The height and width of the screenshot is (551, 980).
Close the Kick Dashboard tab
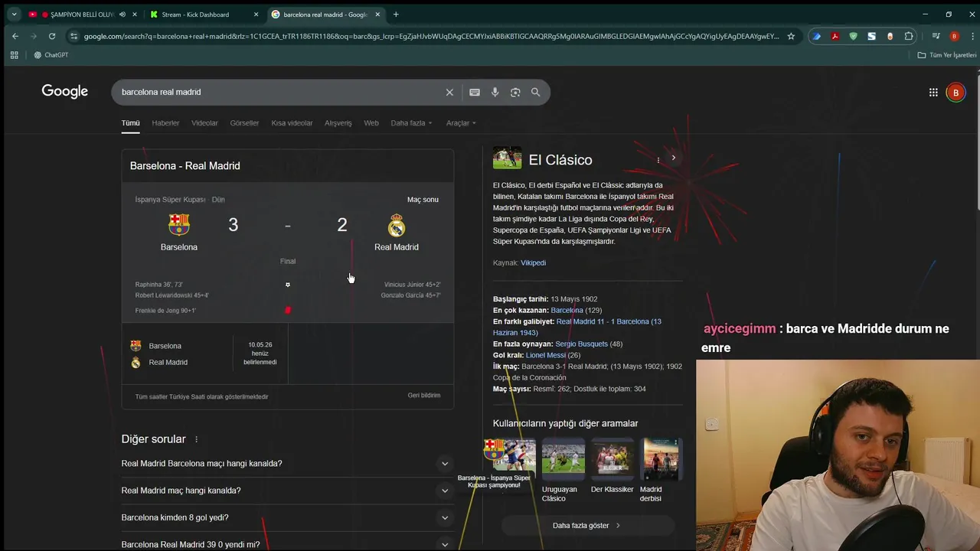click(x=256, y=15)
